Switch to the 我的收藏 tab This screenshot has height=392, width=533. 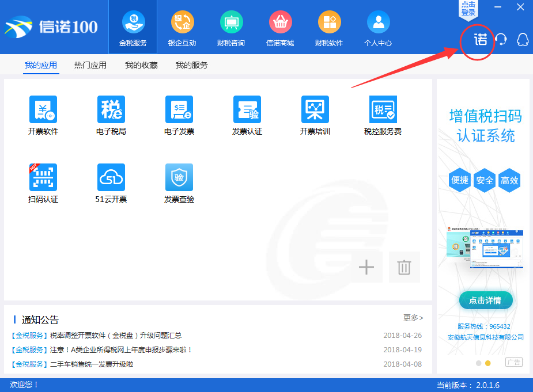[141, 65]
